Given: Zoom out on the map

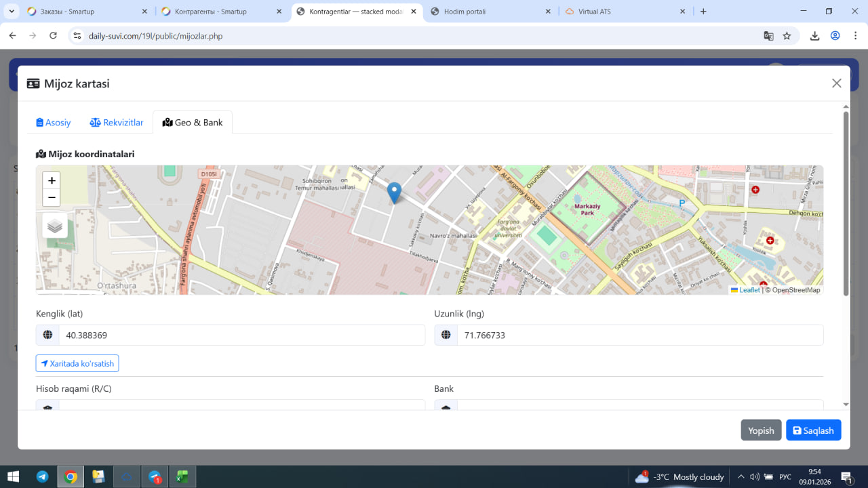Looking at the screenshot, I should click(x=52, y=198).
